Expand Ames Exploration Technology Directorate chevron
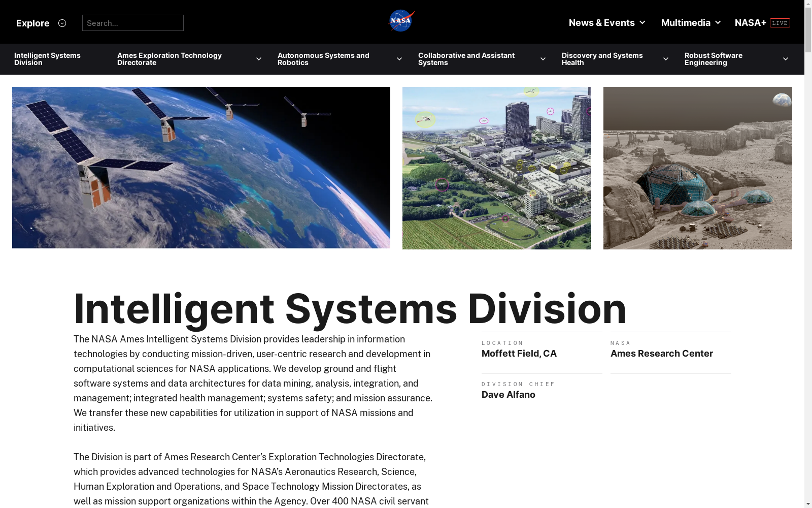This screenshot has height=508, width=812. (x=259, y=59)
